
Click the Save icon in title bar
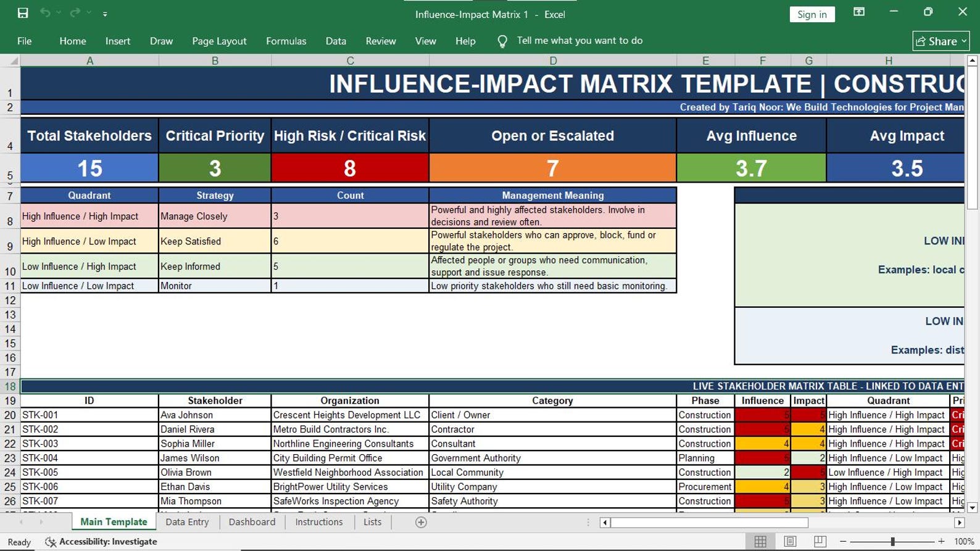(x=23, y=13)
